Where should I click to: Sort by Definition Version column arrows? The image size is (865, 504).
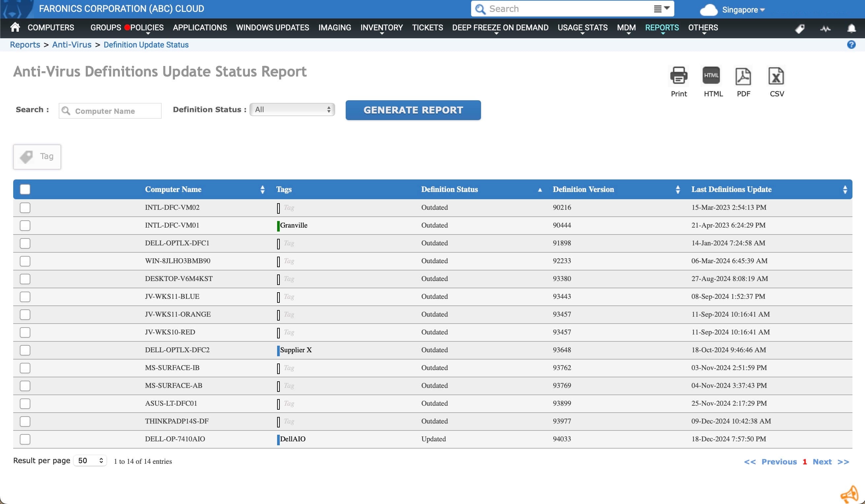point(678,189)
